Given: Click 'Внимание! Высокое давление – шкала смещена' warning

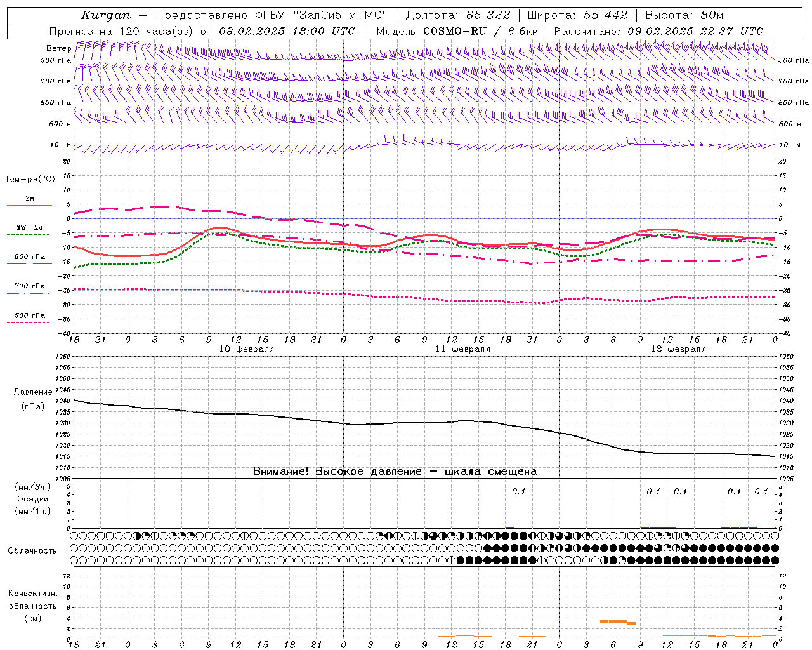Looking at the screenshot, I should pyautogui.click(x=395, y=471).
